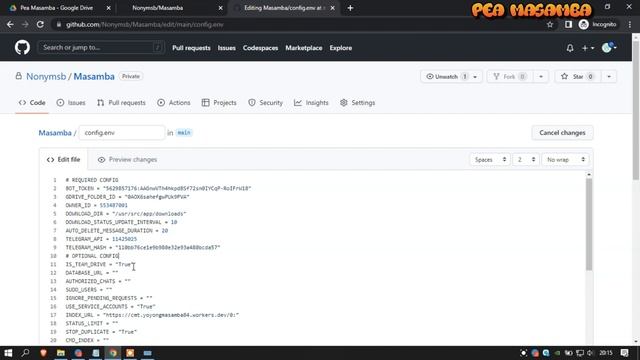The width and height of the screenshot is (640, 360).
Task: Open the Spaces indent mode dropdown
Action: (x=490, y=160)
